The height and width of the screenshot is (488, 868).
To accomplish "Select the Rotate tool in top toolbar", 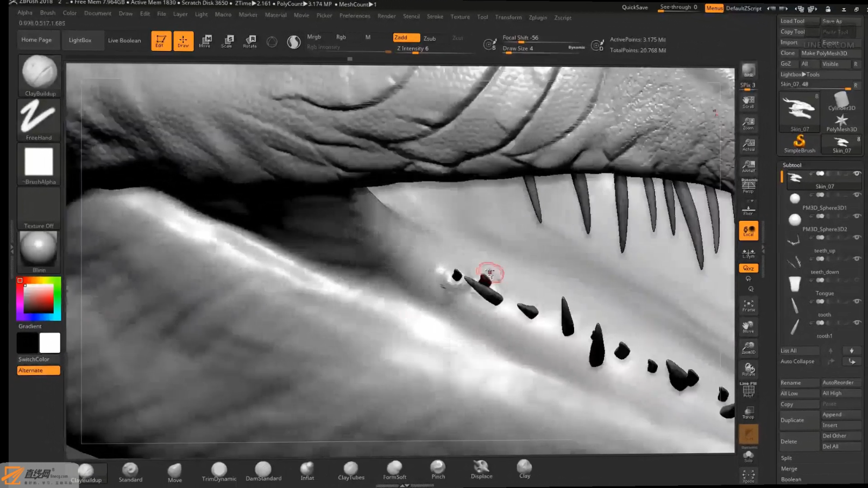I will [x=250, y=41].
